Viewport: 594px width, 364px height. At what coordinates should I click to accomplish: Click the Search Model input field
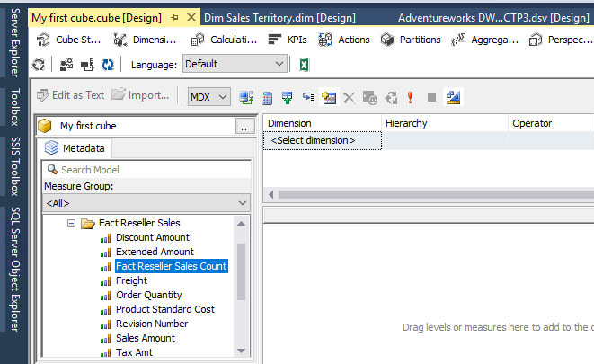(147, 170)
